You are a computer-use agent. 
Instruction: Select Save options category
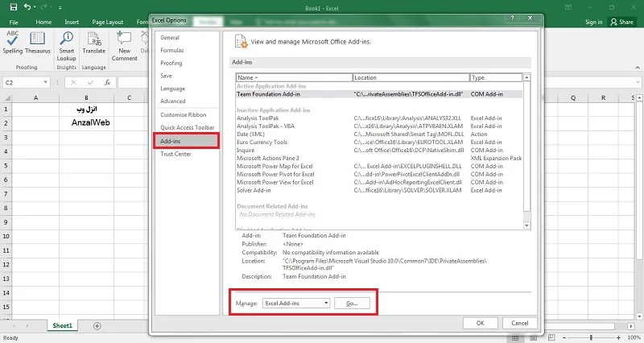point(186,76)
